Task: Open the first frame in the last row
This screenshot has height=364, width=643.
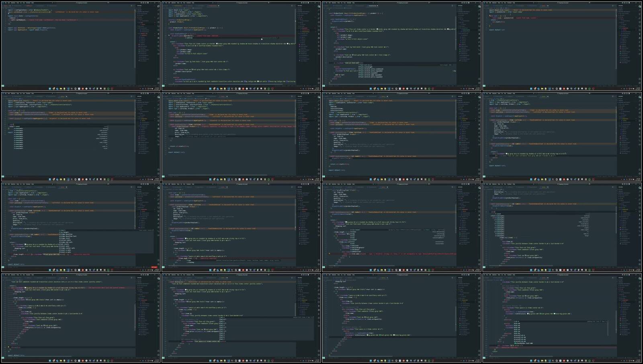Action: 81,318
